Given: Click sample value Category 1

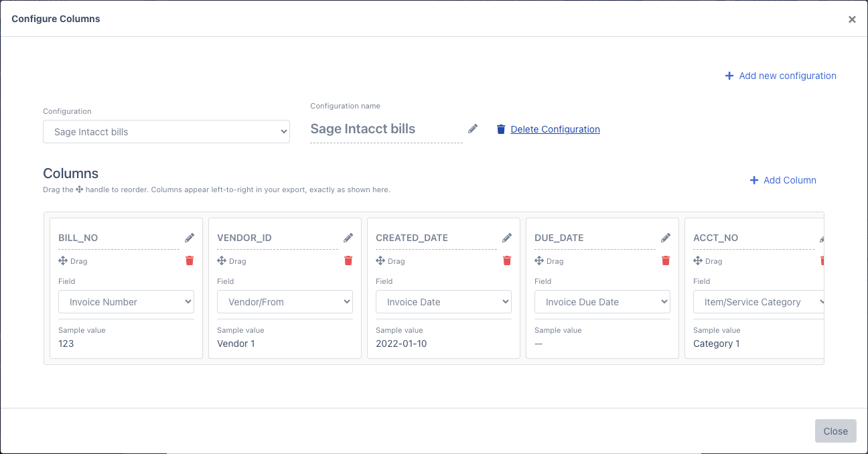Looking at the screenshot, I should tap(717, 344).
